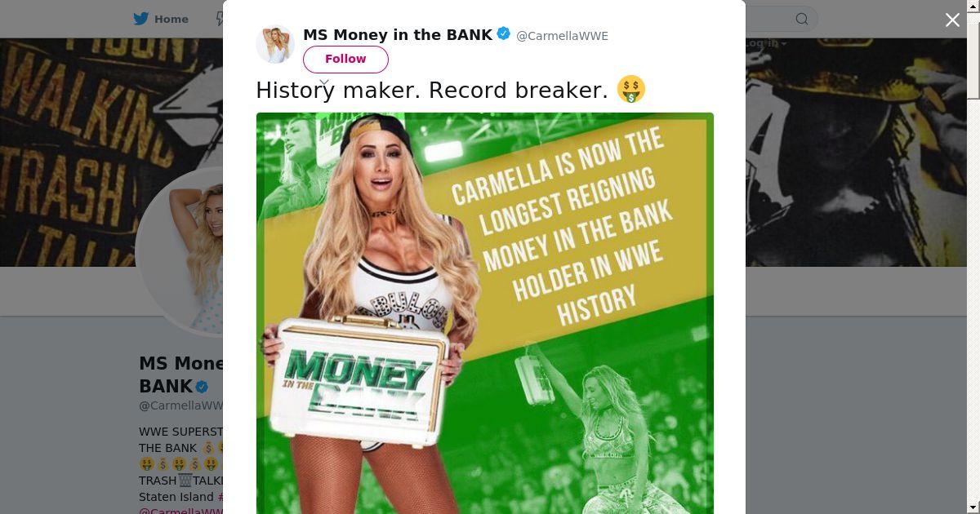The height and width of the screenshot is (514, 980).
Task: Click the scrollbar down arrow
Action: [973, 507]
